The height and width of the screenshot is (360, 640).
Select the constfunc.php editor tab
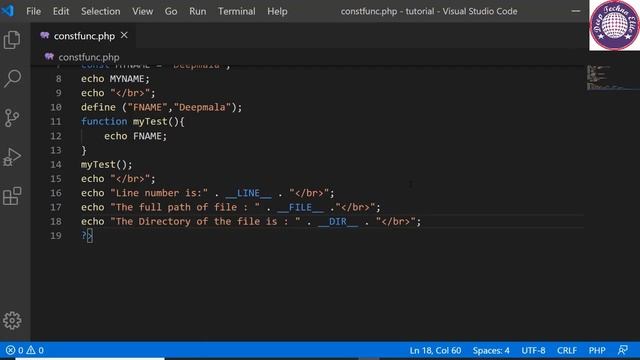84,36
